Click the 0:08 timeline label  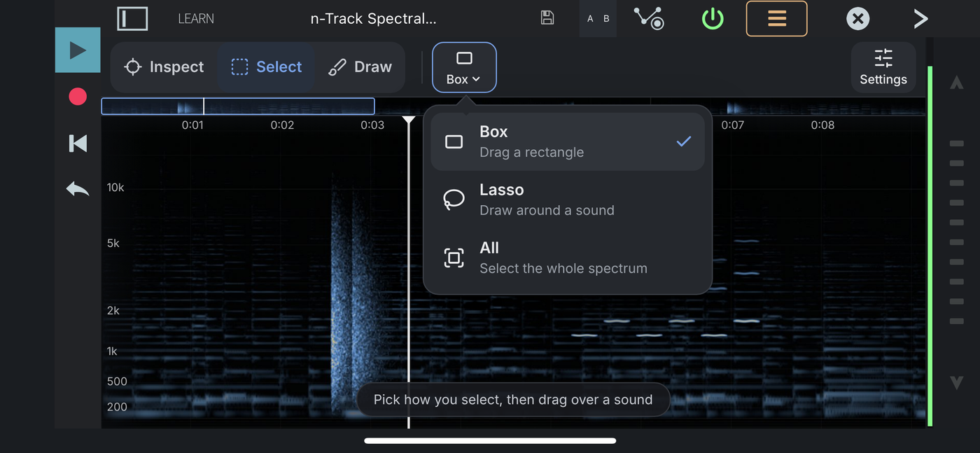tap(822, 125)
